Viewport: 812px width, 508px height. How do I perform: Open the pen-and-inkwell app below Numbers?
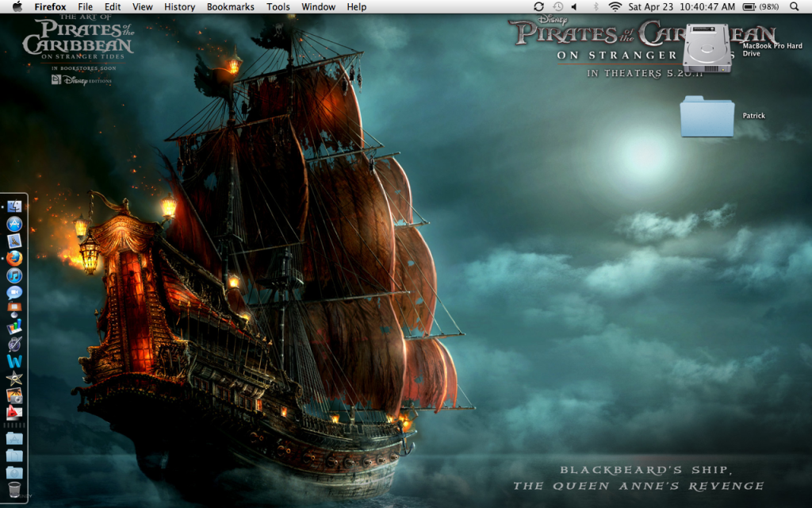pos(14,344)
